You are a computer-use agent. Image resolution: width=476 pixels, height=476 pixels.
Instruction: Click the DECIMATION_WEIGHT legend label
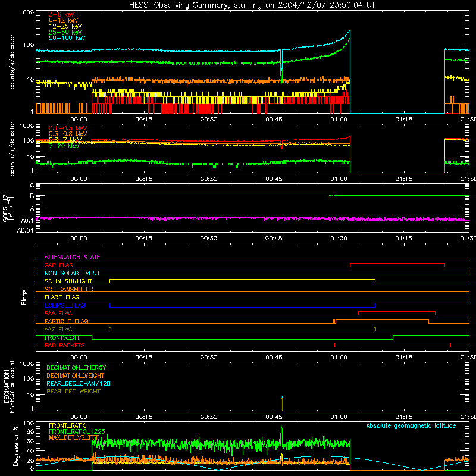pos(76,375)
